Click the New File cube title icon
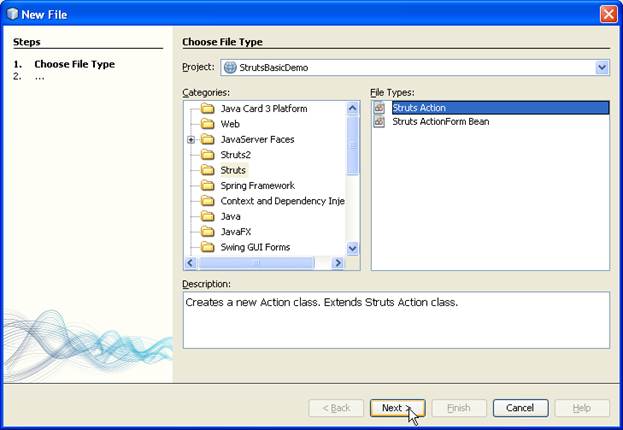Screen dimensions: 623x430 tap(12, 14)
